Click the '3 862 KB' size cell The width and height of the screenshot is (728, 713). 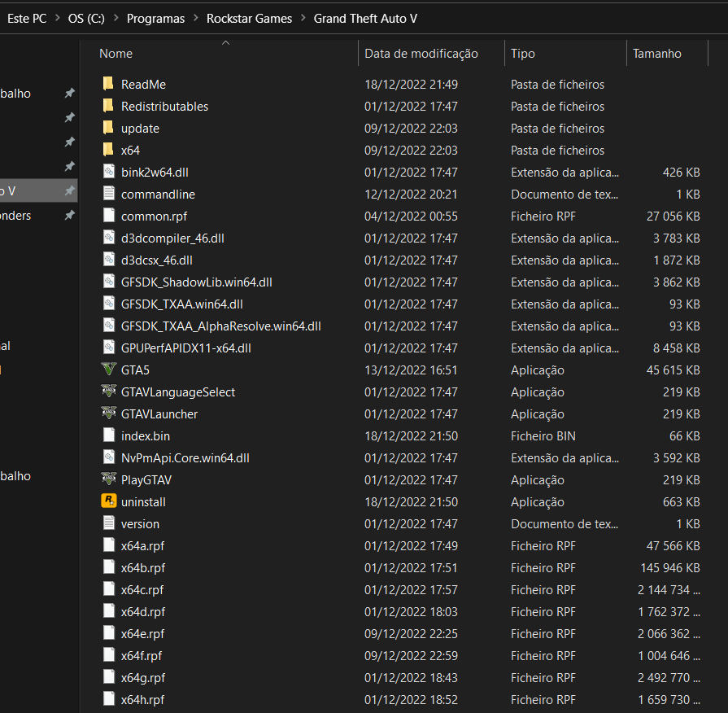click(677, 282)
